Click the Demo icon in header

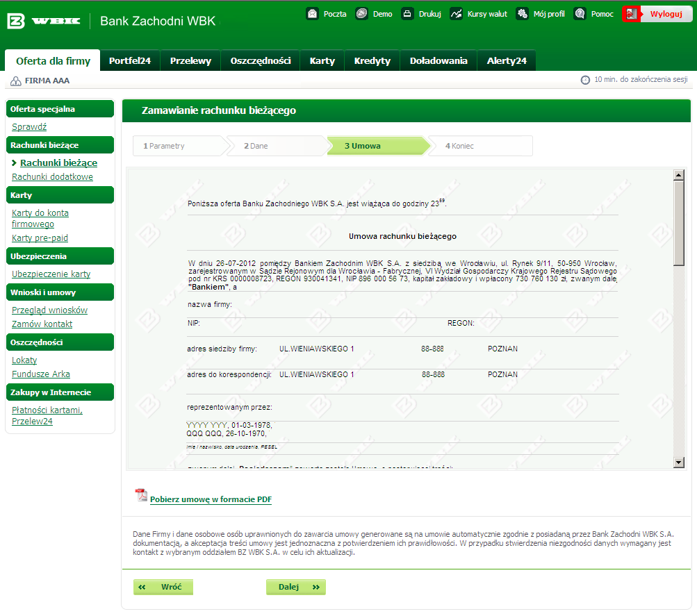362,14
